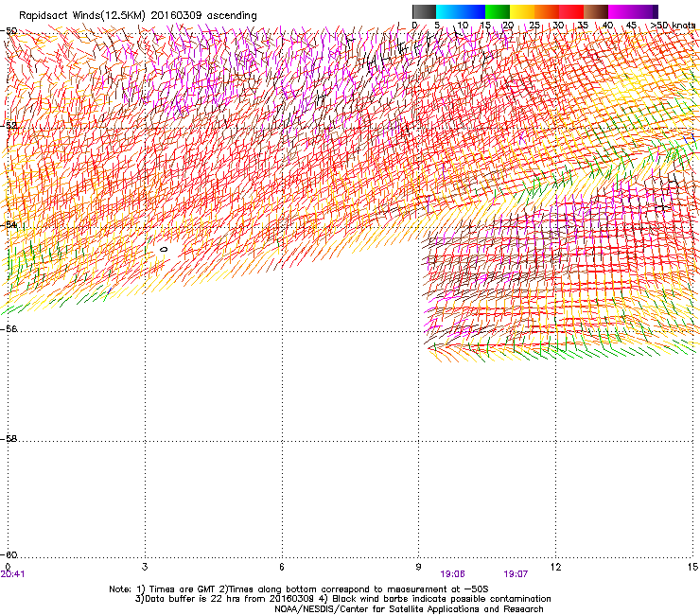Click the latitude label '-56'
Image resolution: width=700 pixels, height=615 pixels.
coord(9,328)
